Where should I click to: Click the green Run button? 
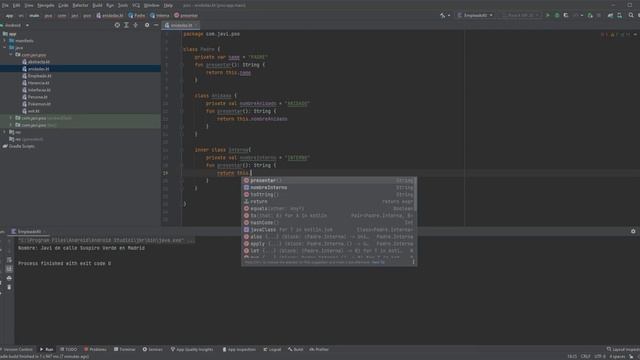tap(548, 16)
